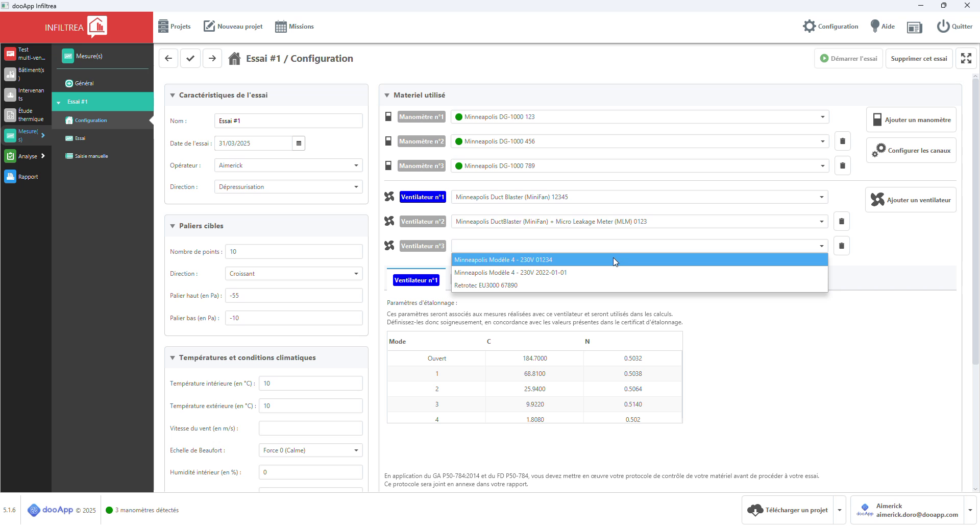This screenshot has height=526, width=980.
Task: Click Ajouter un manomètre button
Action: (911, 119)
